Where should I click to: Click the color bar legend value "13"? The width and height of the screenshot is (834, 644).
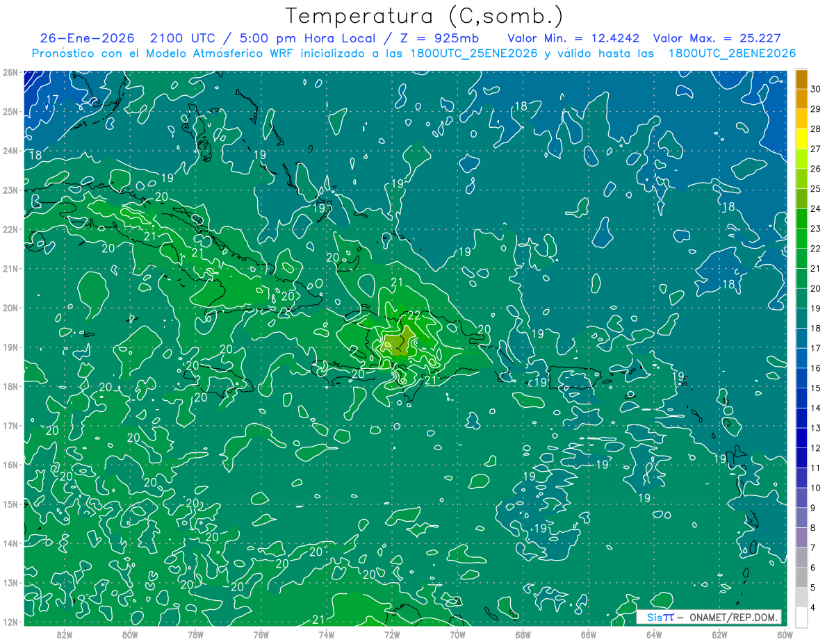coord(816,428)
